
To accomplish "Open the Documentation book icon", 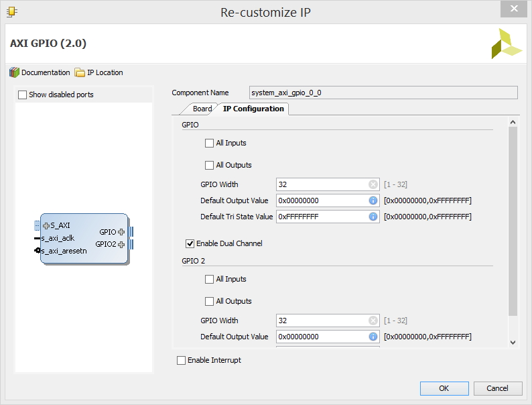I will pyautogui.click(x=14, y=72).
